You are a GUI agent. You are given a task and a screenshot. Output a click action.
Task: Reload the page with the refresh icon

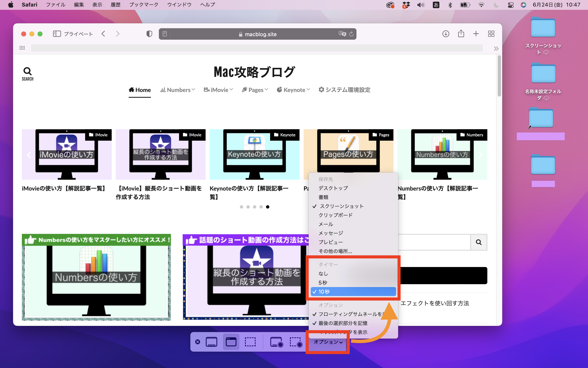351,34
